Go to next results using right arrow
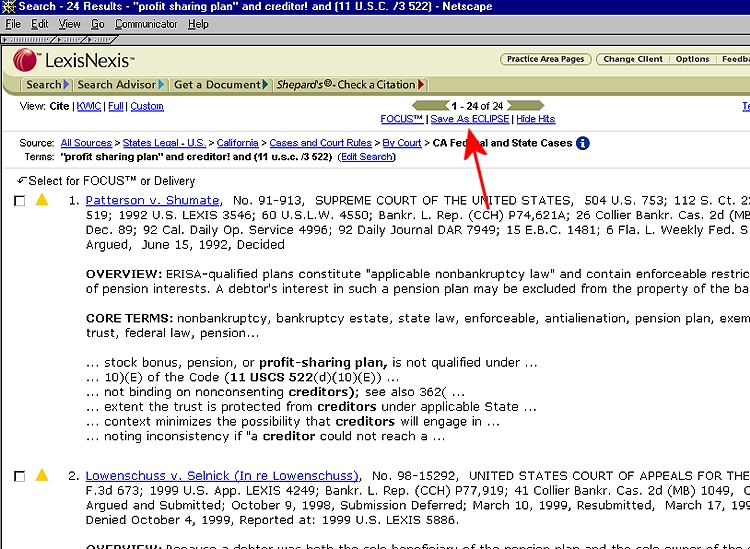Screen dimensions: 750x549 (x=526, y=105)
